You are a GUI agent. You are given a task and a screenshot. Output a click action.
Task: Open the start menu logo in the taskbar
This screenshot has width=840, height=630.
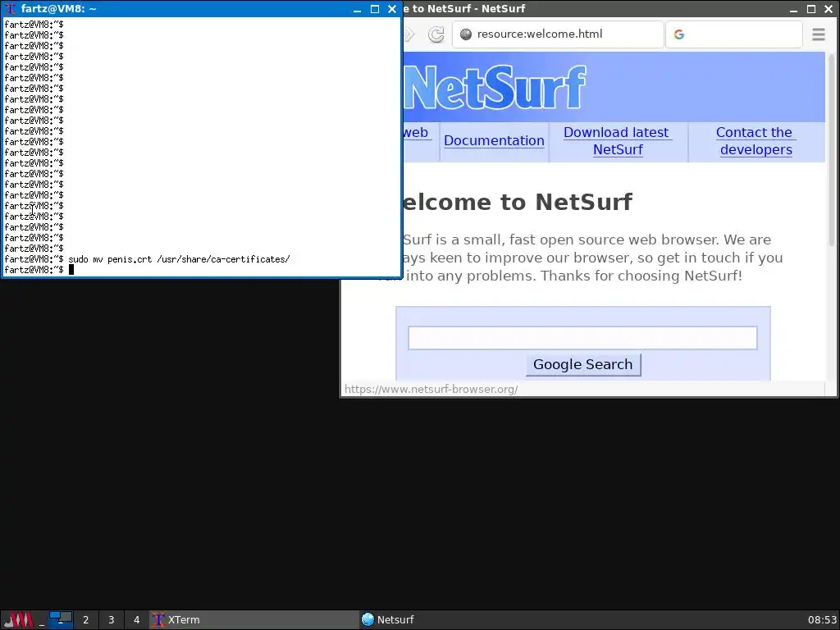[x=18, y=620]
